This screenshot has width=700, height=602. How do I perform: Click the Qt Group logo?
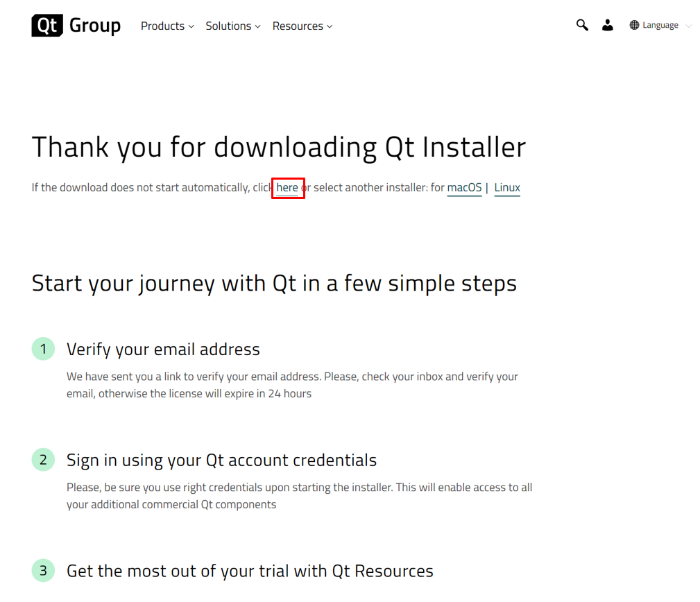click(76, 26)
